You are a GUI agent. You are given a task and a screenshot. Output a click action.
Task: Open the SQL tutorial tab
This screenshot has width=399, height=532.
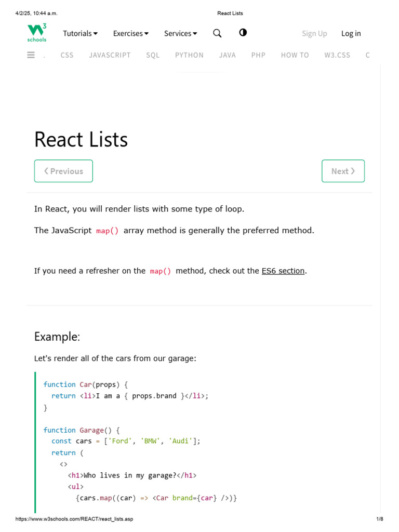[x=153, y=55]
